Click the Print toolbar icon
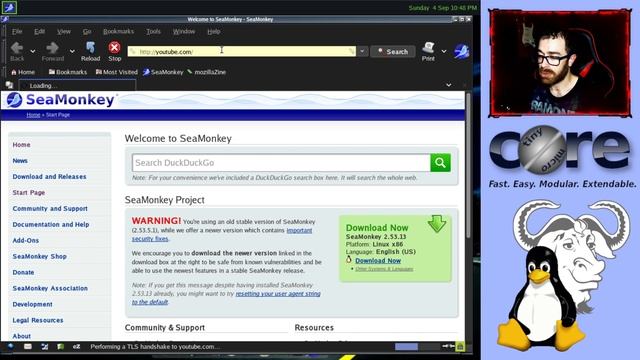This screenshot has width=640, height=360. pos(428,51)
